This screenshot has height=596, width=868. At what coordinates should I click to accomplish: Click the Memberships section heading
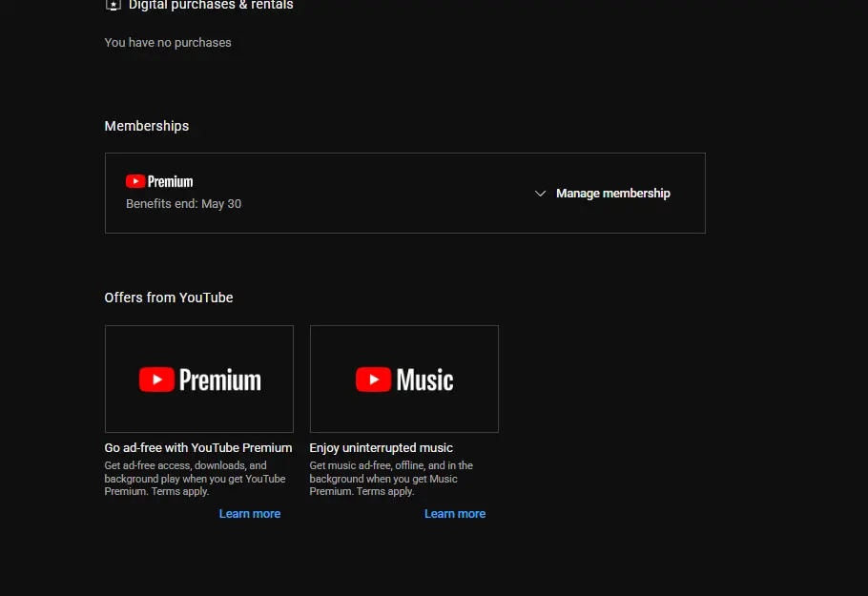tap(147, 126)
